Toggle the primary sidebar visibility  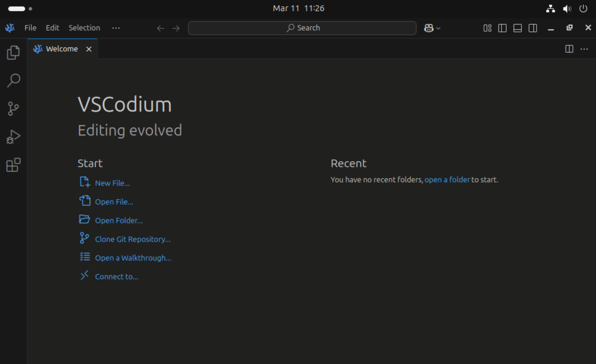503,28
